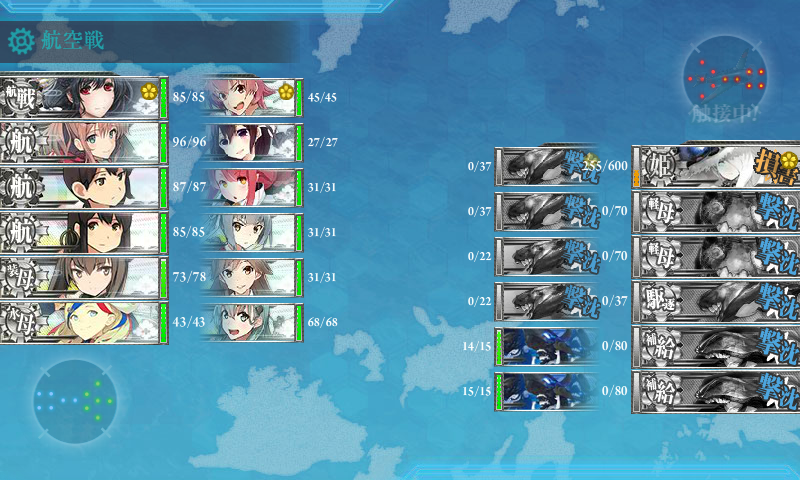Click the gear icon beside 航空戦 title
The height and width of the screenshot is (480, 800).
21,41
